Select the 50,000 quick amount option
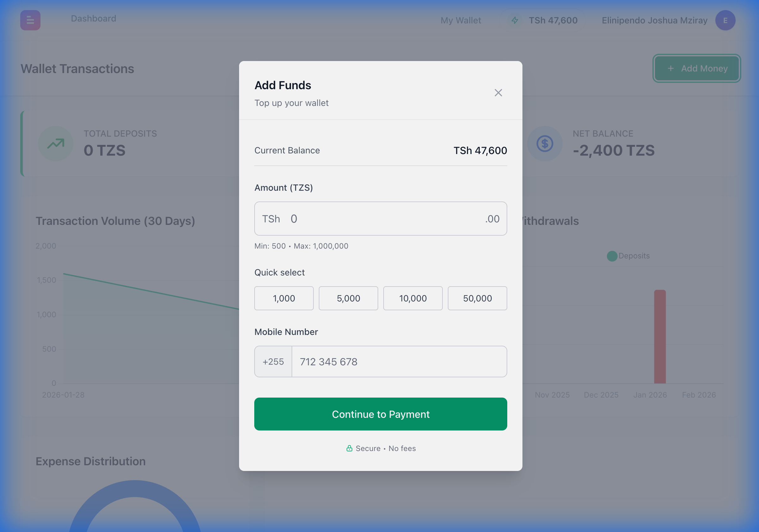This screenshot has height=532, width=759. pos(477,298)
